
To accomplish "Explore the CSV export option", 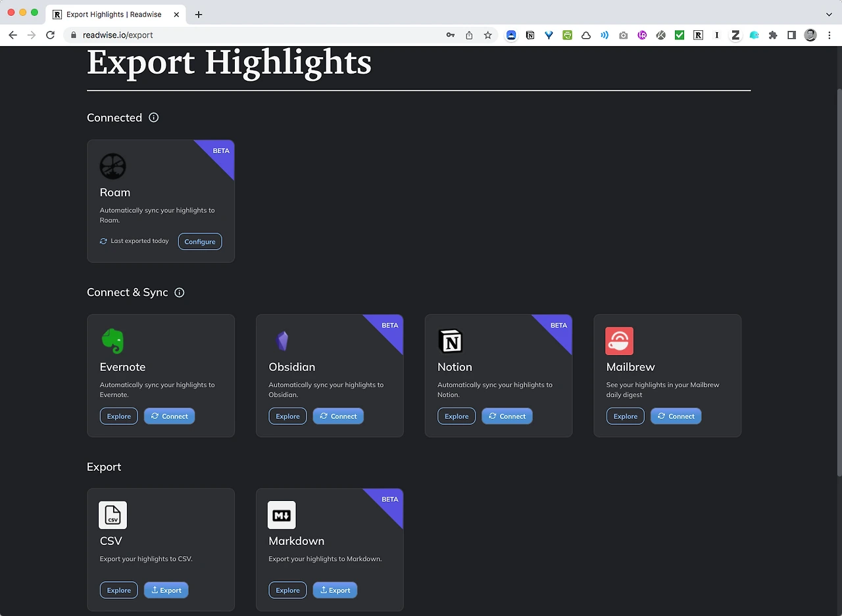I will coord(119,590).
